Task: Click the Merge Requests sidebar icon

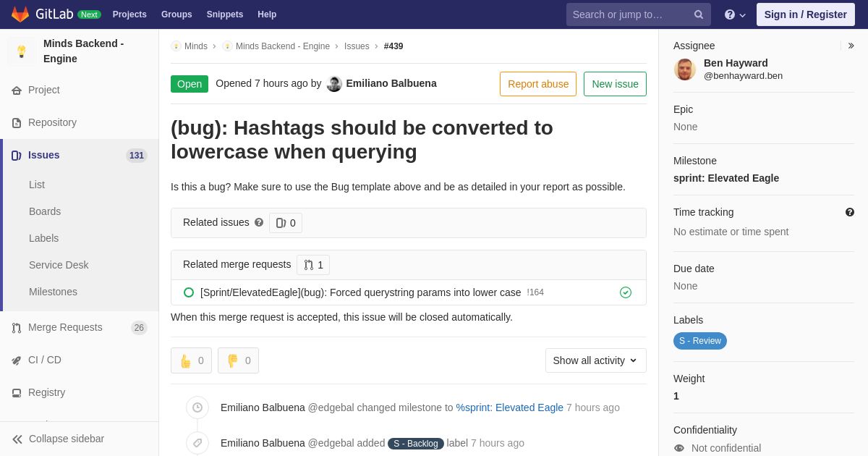Action: [17, 328]
